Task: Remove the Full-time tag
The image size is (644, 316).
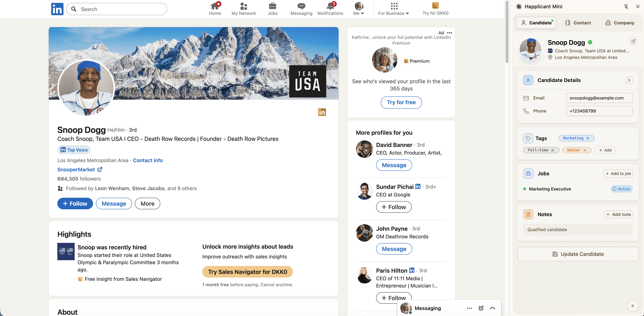Action: (x=553, y=150)
